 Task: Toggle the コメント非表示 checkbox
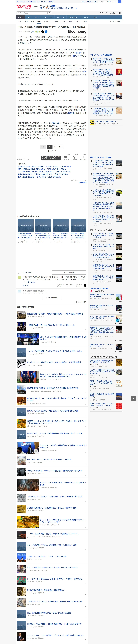(75, 302)
